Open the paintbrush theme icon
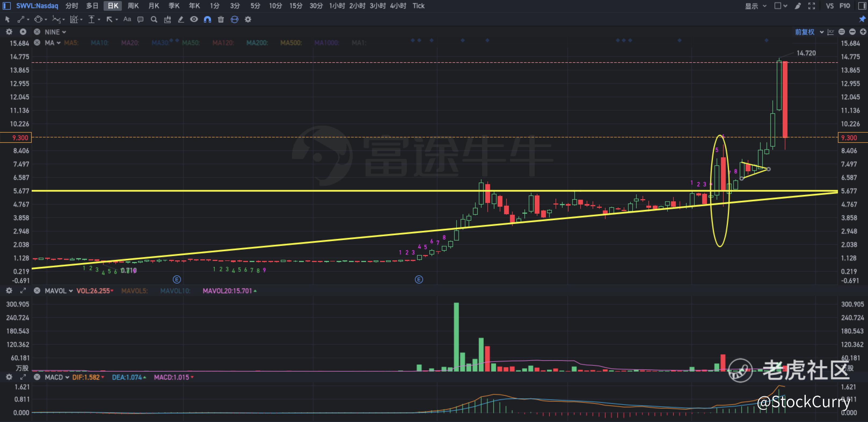Image resolution: width=868 pixels, height=422 pixels. (798, 6)
